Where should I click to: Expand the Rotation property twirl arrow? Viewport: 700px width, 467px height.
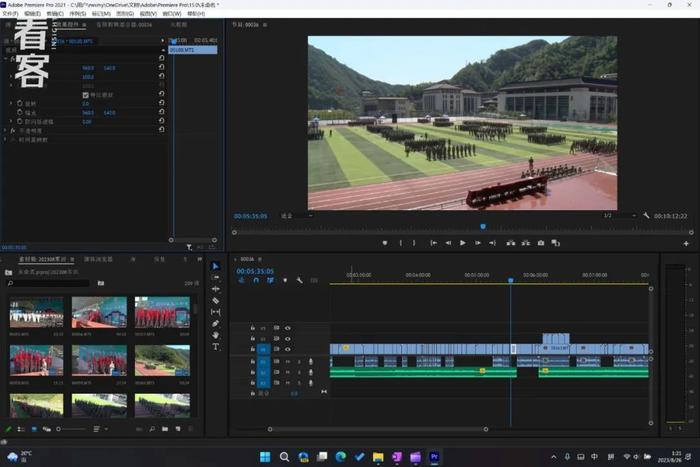[x=12, y=103]
